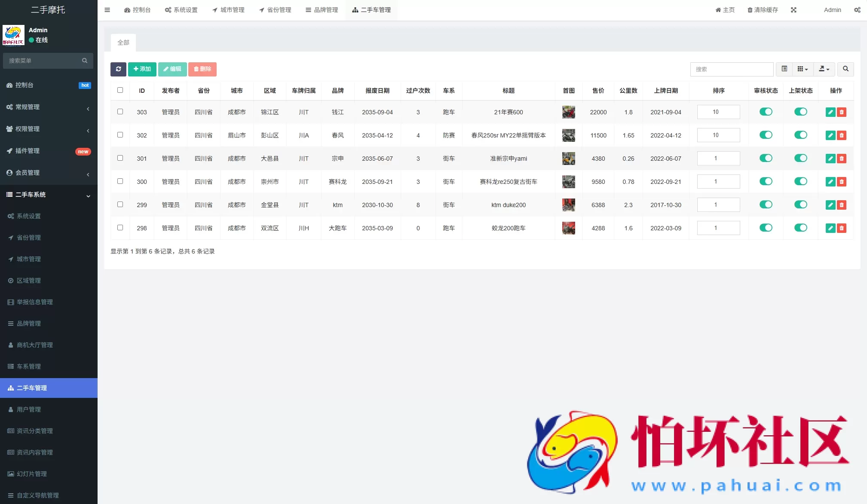Toggle the 审核状态 switch for row 301

pyautogui.click(x=766, y=158)
